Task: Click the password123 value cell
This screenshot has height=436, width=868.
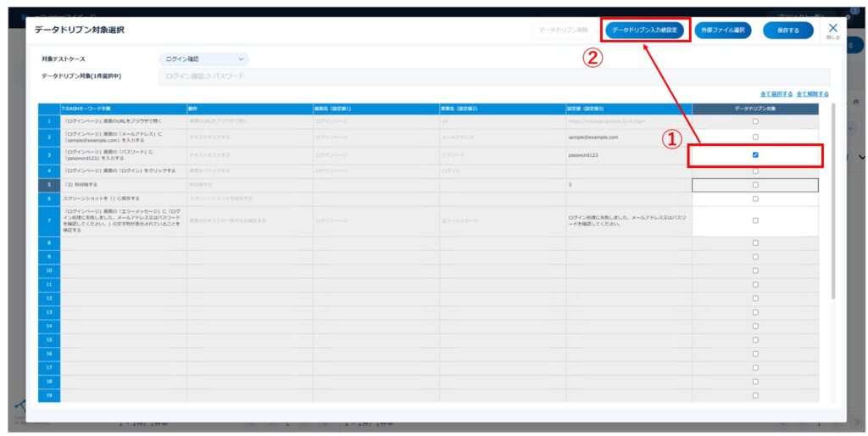Action: click(x=628, y=156)
